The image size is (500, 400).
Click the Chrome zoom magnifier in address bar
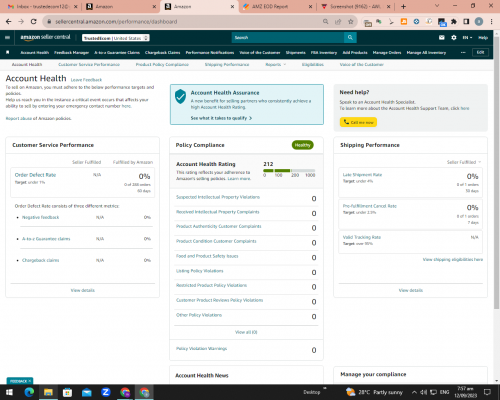click(325, 22)
